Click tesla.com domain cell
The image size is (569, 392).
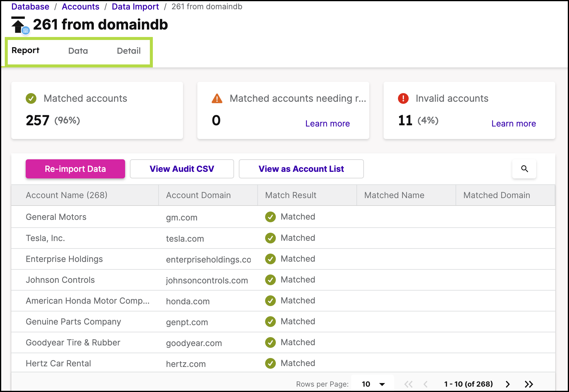pos(185,239)
